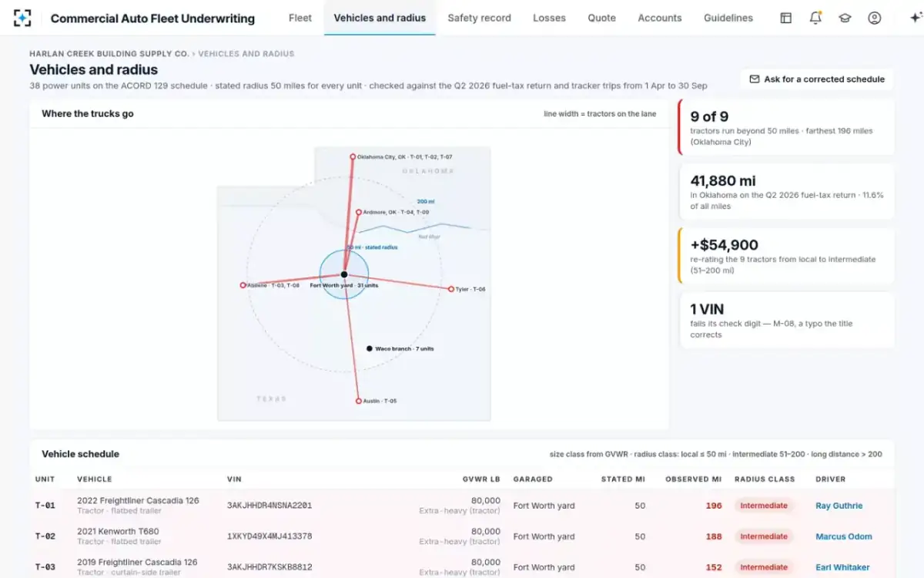
Task: Click the OBSERVED MI column header
Action: (694, 479)
